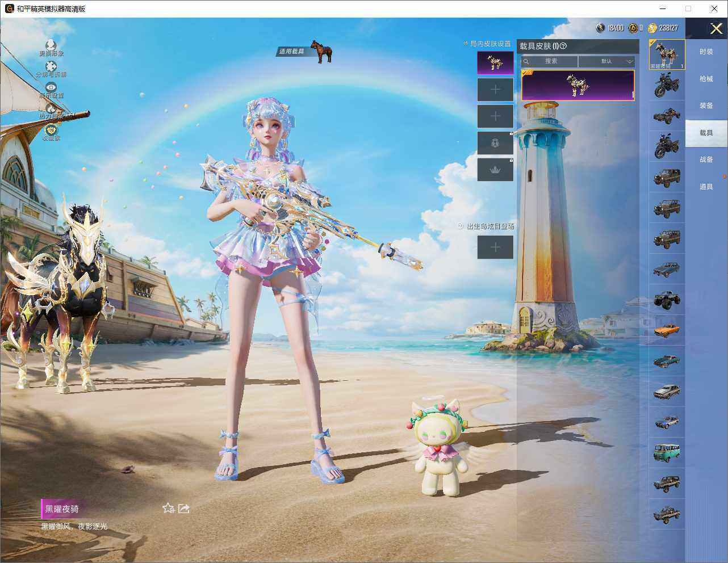Click the 更换形象 change-appearance icon

pyautogui.click(x=51, y=44)
